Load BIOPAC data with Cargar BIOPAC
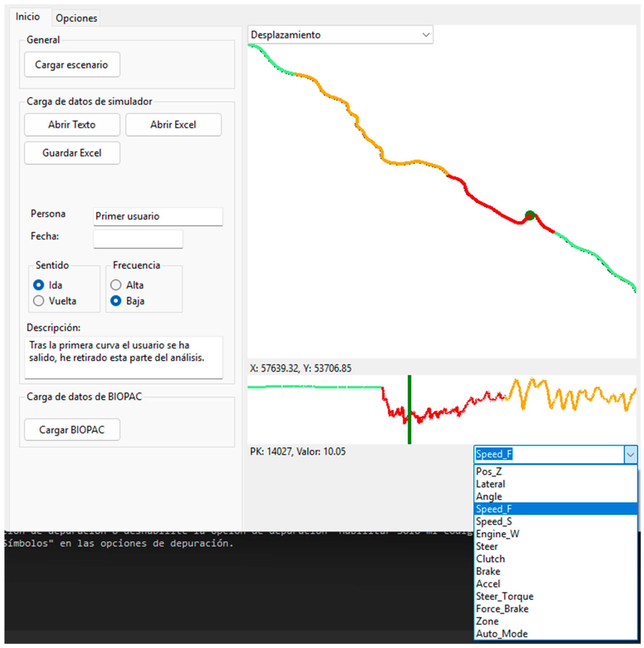The image size is (644, 648). click(x=72, y=430)
